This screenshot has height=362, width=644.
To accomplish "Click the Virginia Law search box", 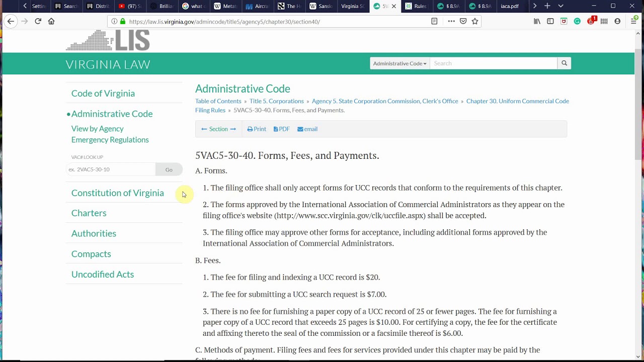I will tap(494, 63).
